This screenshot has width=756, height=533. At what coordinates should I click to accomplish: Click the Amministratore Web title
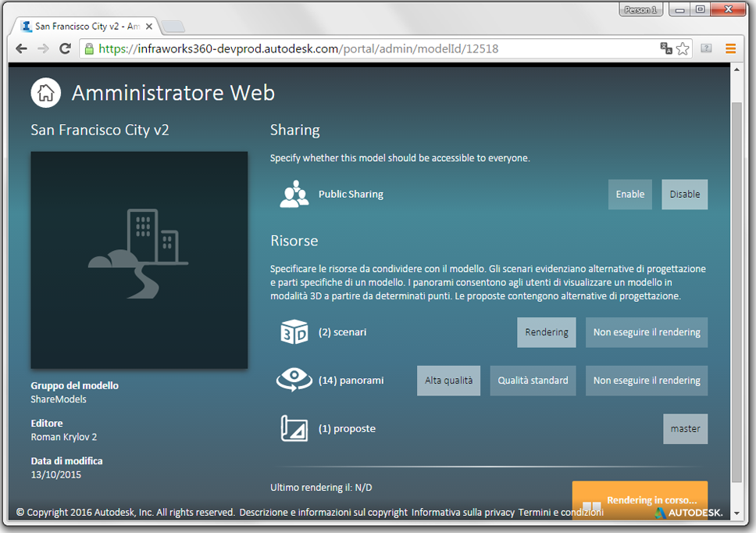[173, 93]
